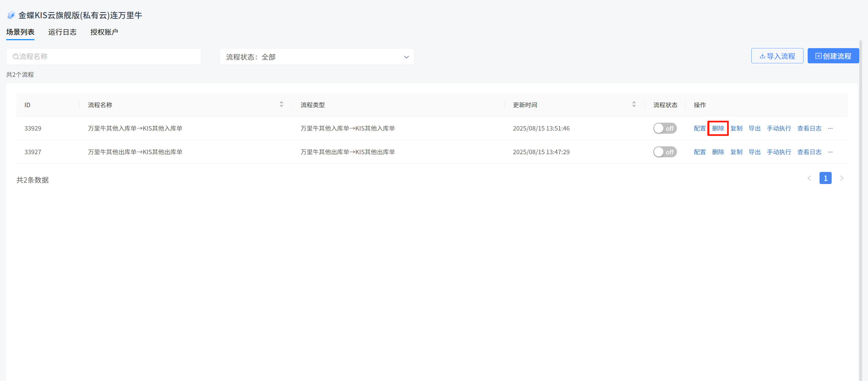Go to next page arrow
This screenshot has width=868, height=381.
tap(842, 178)
